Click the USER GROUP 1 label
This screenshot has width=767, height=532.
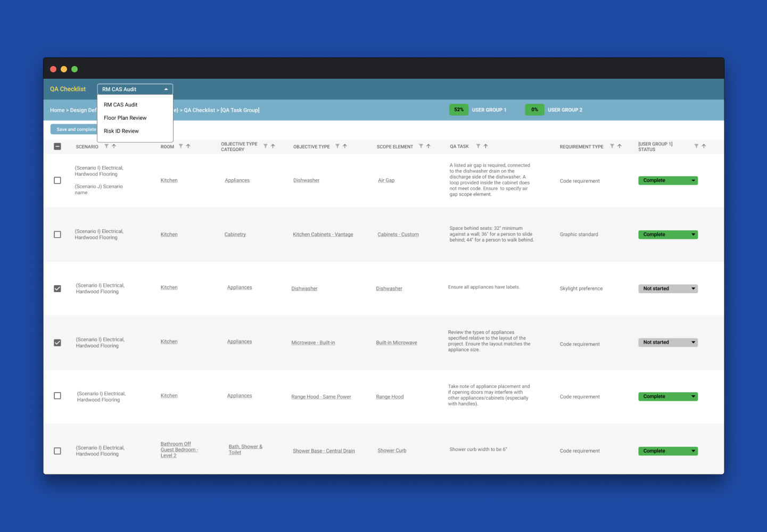(x=489, y=110)
